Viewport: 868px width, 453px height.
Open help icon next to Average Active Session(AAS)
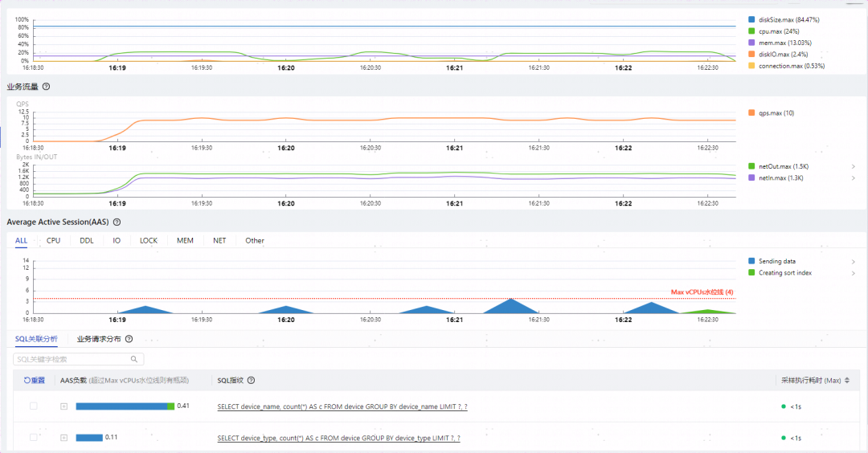tap(117, 222)
